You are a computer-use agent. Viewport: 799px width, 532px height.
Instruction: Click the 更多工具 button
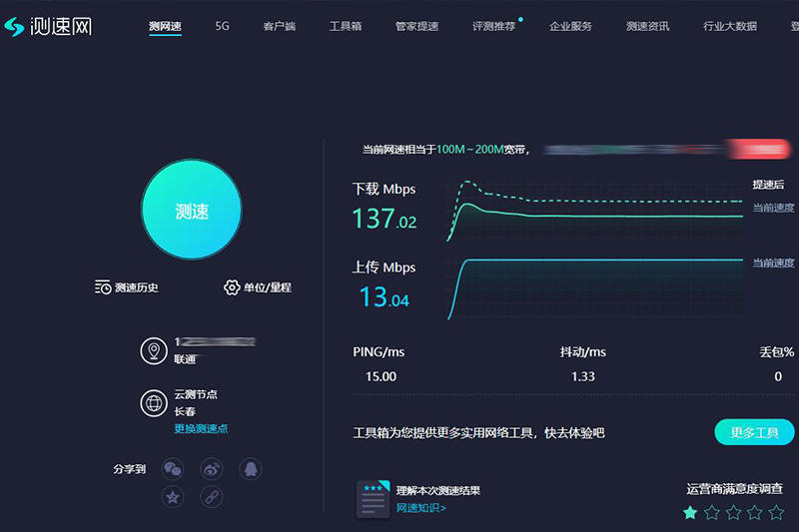(754, 432)
